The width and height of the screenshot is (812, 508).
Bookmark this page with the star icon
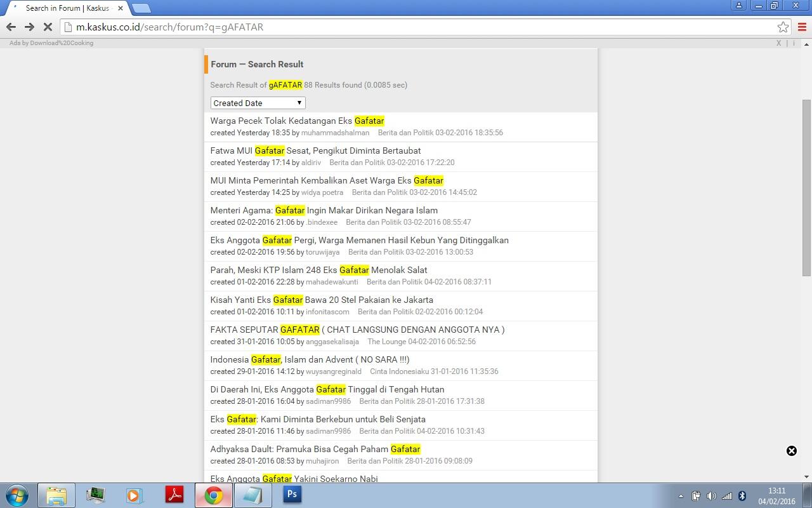click(783, 27)
